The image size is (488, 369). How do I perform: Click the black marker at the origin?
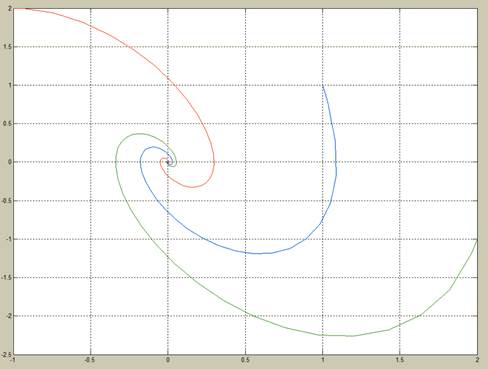pyautogui.click(x=168, y=162)
